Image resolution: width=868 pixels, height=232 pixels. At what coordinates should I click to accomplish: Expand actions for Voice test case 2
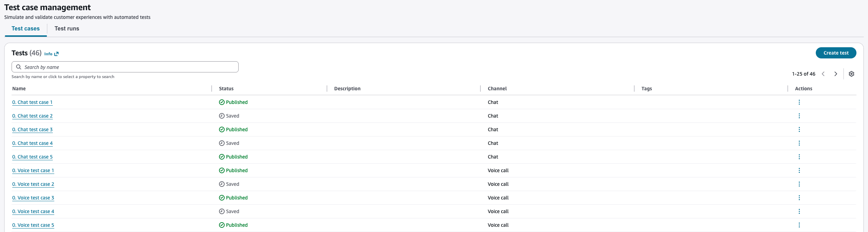click(799, 184)
